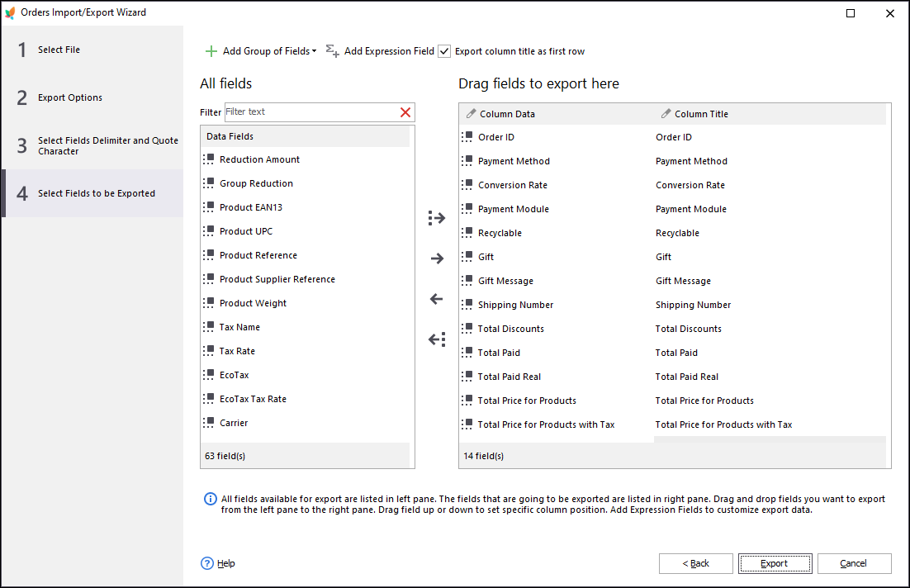Open the Add Group of Fields dropdown
The image size is (910, 588).
click(270, 51)
